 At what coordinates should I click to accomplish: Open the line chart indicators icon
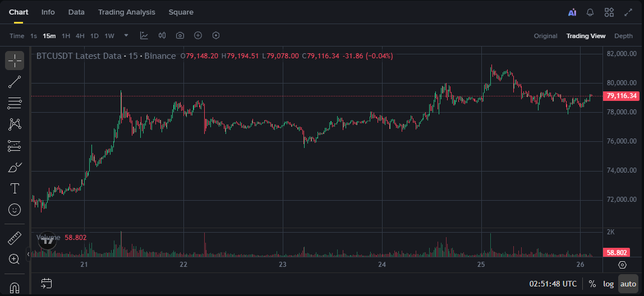tap(144, 36)
